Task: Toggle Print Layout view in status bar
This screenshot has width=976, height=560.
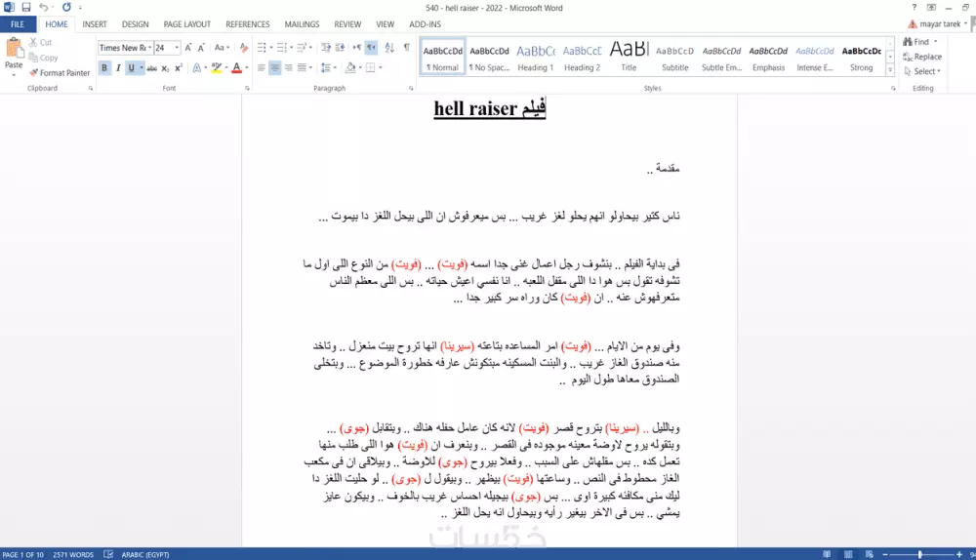Action: [848, 554]
